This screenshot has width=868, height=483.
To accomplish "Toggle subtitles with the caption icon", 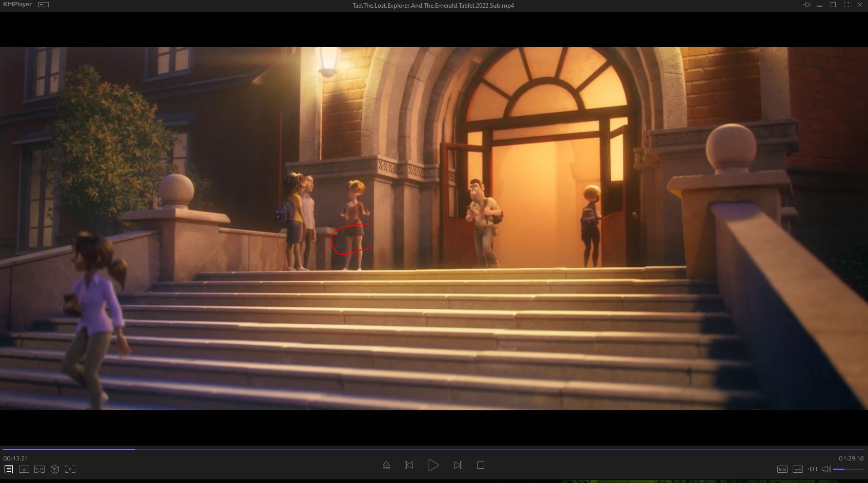I will [x=797, y=469].
